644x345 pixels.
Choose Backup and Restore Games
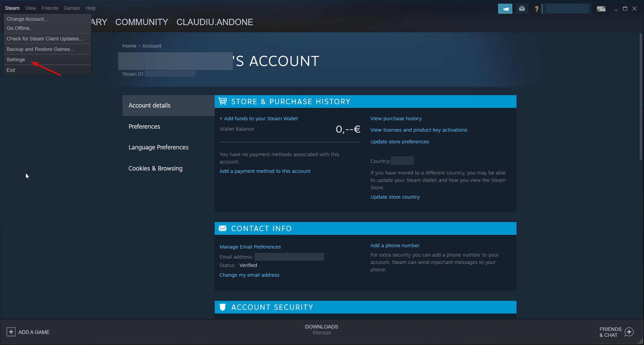pyautogui.click(x=47, y=49)
